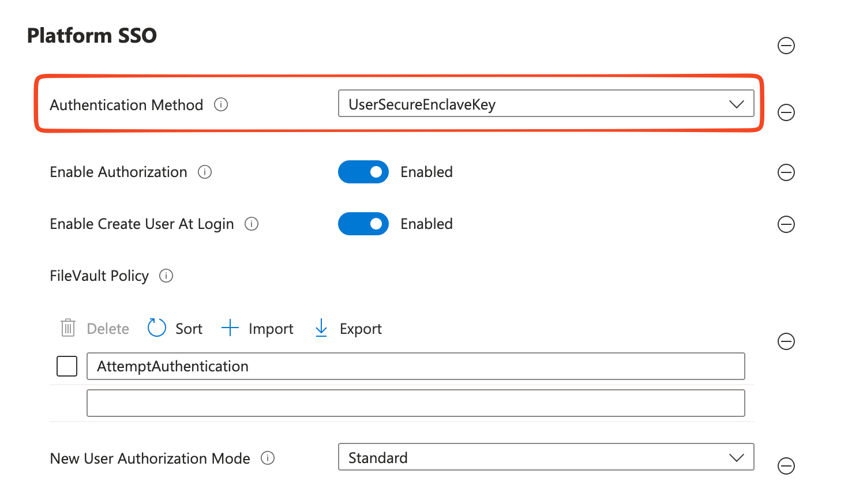The width and height of the screenshot is (863, 504).
Task: Expand New User Authorization Mode dropdown
Action: tap(546, 457)
